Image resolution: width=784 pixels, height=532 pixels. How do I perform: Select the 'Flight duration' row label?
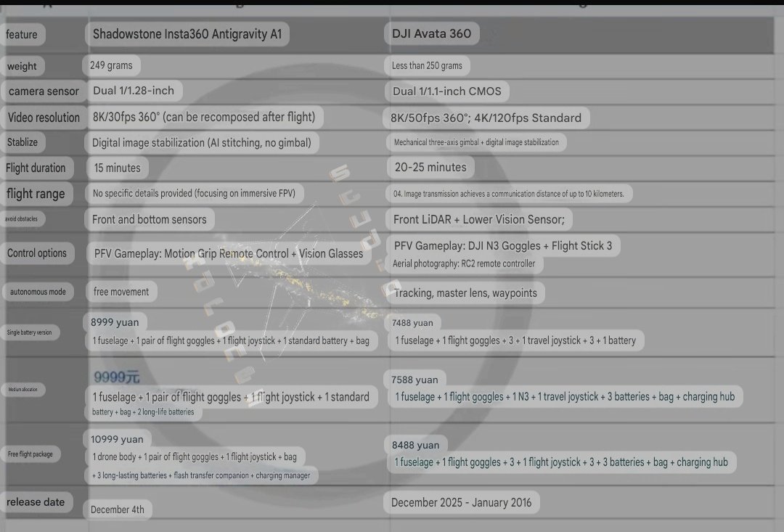click(36, 168)
